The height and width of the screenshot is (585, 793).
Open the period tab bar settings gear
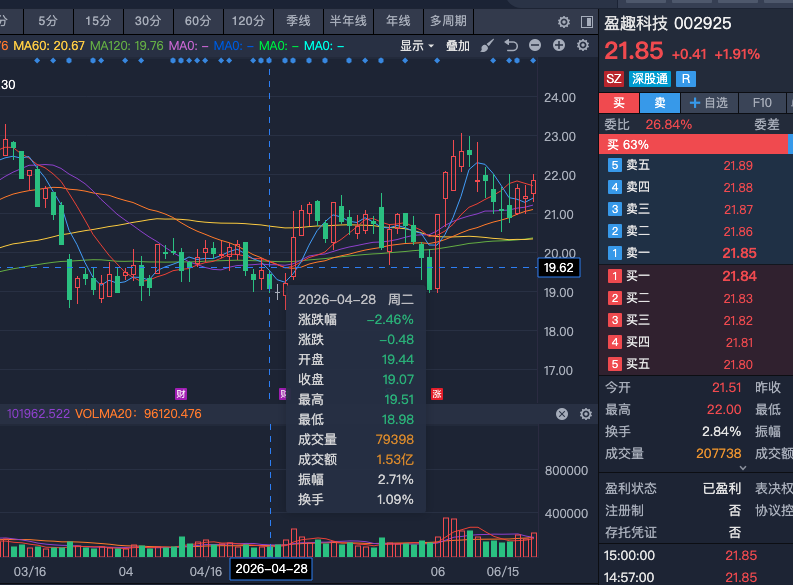(563, 22)
